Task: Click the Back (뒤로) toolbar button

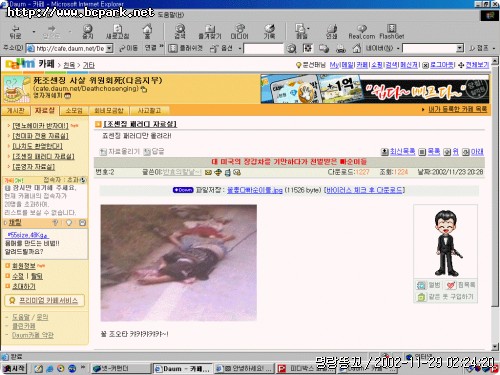Action: (x=16, y=32)
